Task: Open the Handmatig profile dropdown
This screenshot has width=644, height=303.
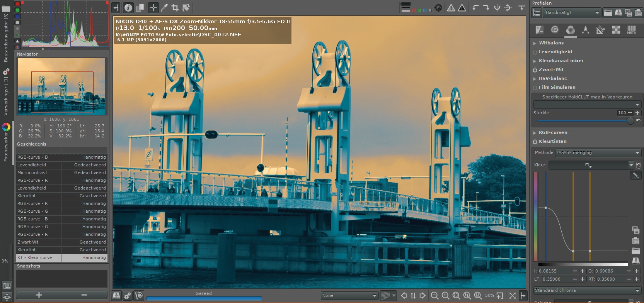Action: click(x=571, y=13)
